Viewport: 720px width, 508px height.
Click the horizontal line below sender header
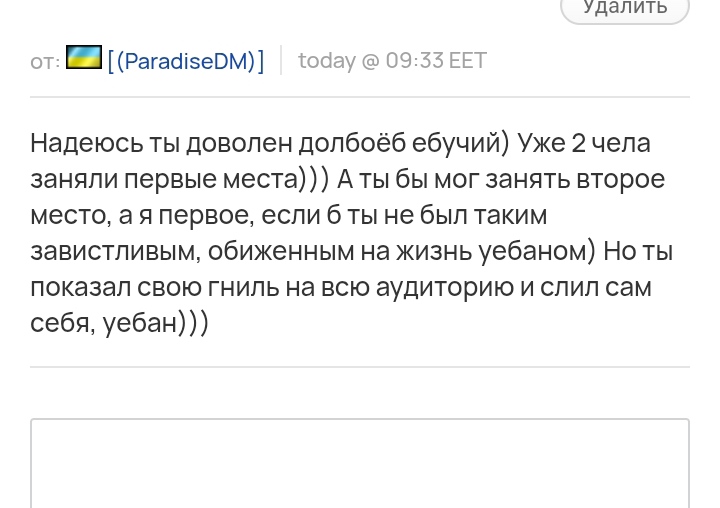pyautogui.click(x=360, y=97)
